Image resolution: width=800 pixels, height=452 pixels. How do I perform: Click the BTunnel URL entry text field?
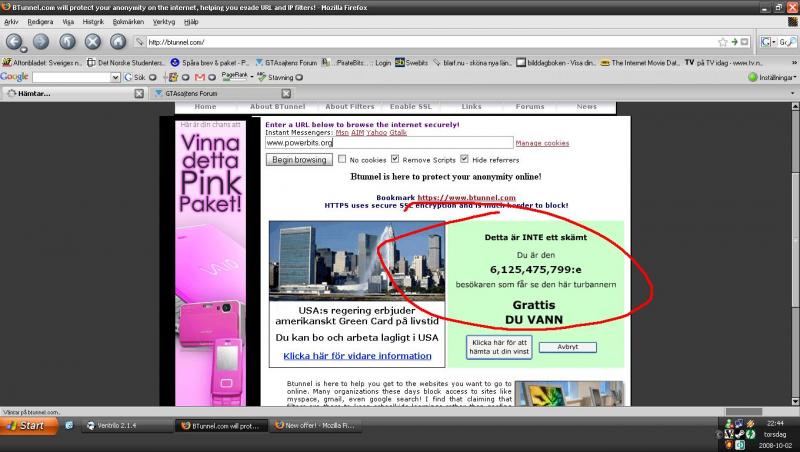[x=389, y=143]
